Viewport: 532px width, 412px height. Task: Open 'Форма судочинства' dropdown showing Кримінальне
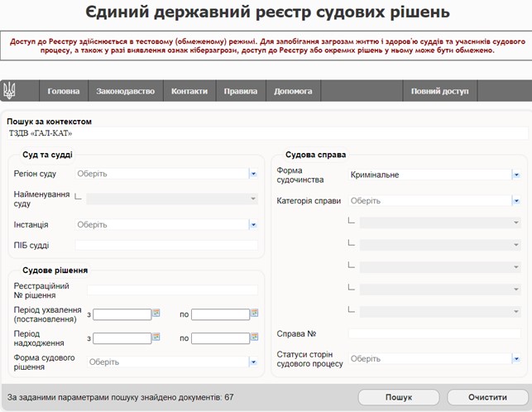pyautogui.click(x=515, y=175)
